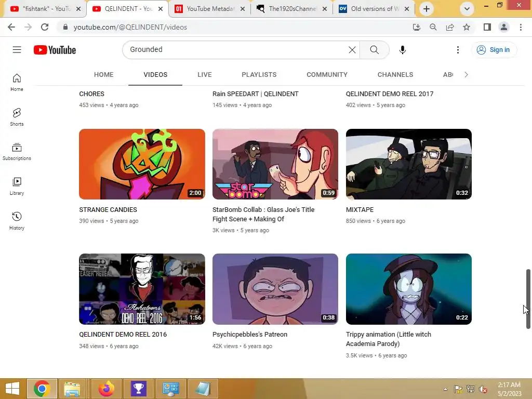Clear the search box with the X icon
The height and width of the screenshot is (399, 532).
coord(352,50)
